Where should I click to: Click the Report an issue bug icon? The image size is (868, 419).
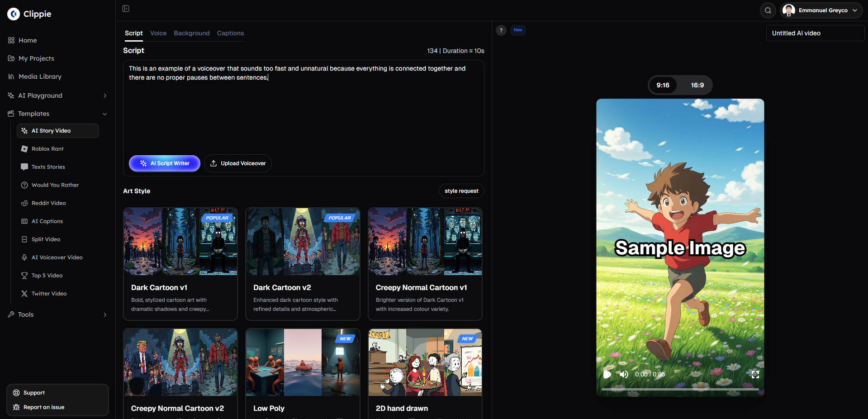coord(16,407)
